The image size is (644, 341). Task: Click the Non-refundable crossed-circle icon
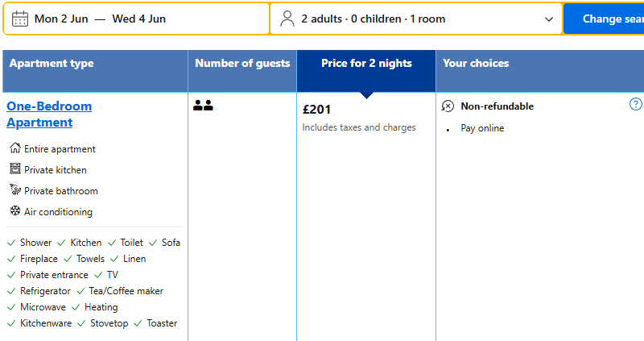pyautogui.click(x=448, y=106)
